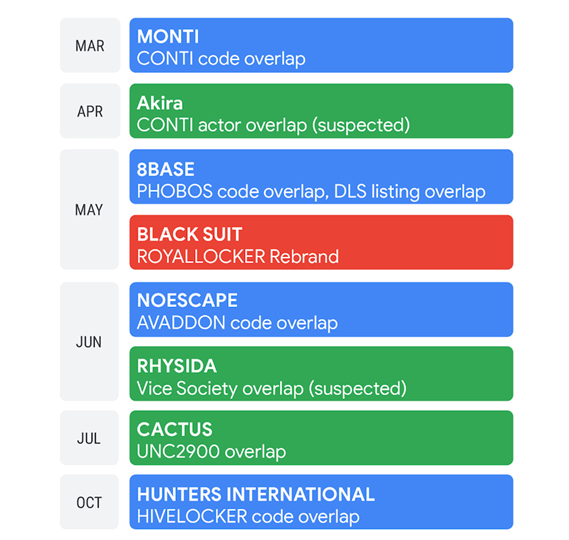Click the 'CONTI code overlap' text
This screenshot has height=540, width=569.
[x=221, y=59]
